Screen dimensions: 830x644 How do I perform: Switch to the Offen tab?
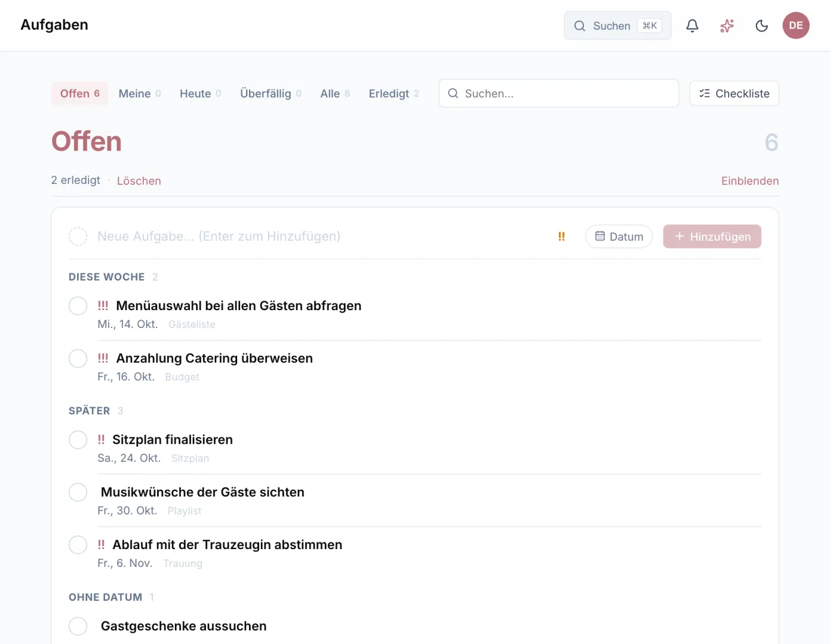[80, 94]
